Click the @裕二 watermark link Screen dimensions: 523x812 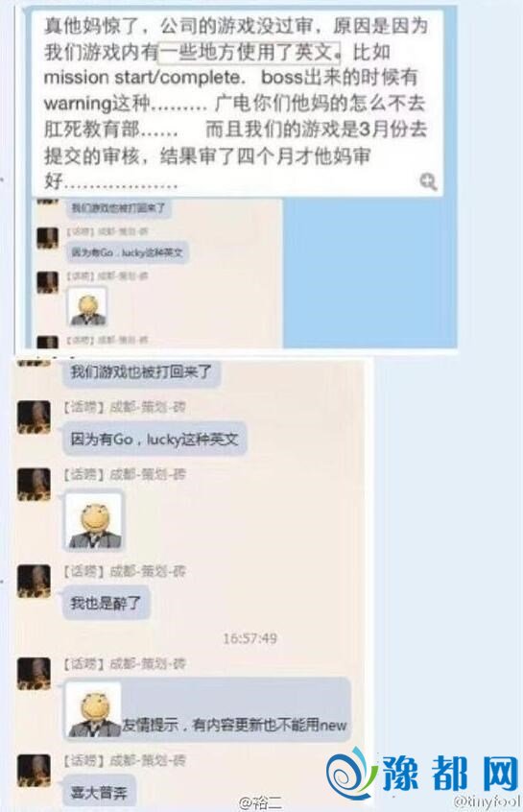point(260,802)
